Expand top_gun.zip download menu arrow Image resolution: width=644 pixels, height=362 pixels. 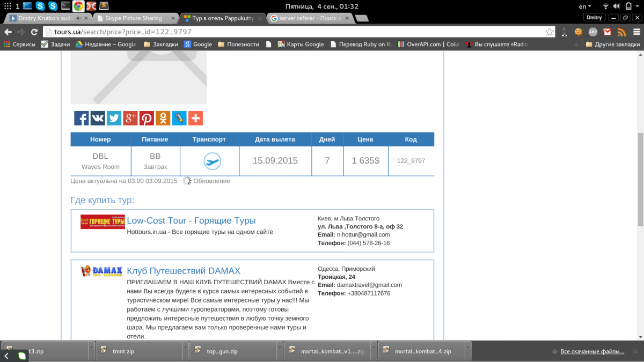[280, 351]
